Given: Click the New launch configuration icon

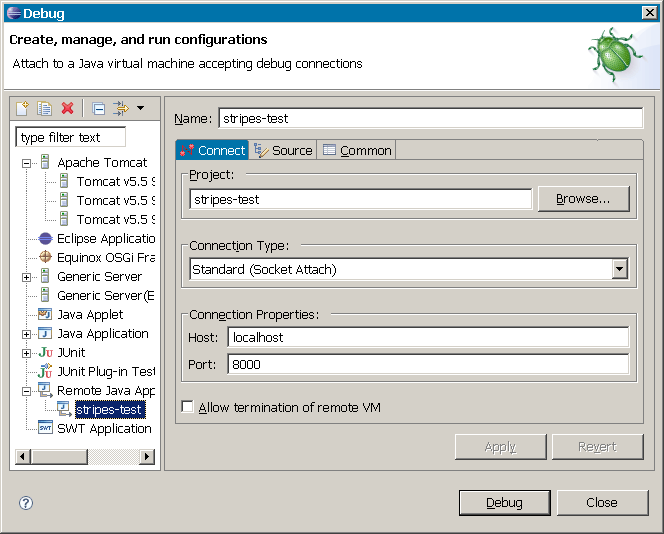Looking at the screenshot, I should 22,108.
